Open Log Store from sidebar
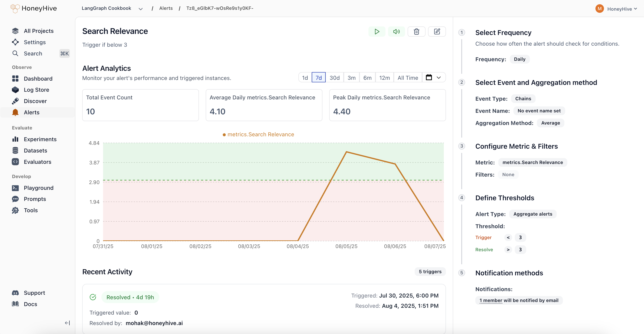The height and width of the screenshot is (334, 644). (x=36, y=90)
